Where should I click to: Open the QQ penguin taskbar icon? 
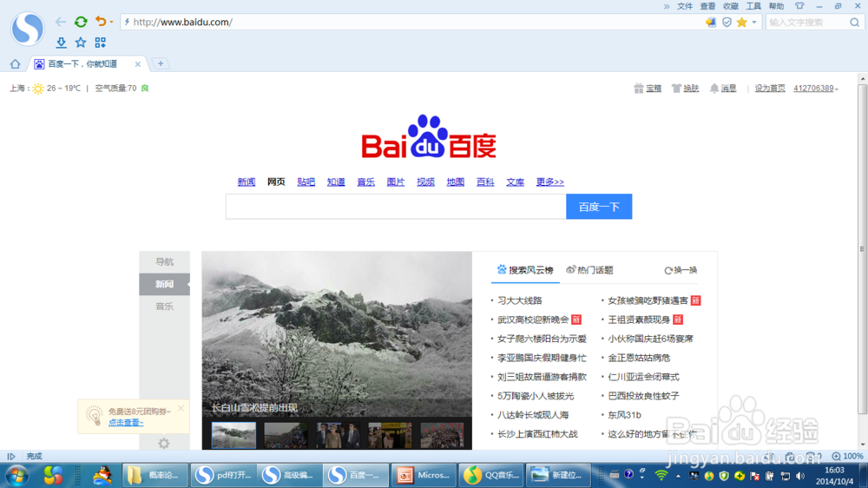tap(102, 475)
